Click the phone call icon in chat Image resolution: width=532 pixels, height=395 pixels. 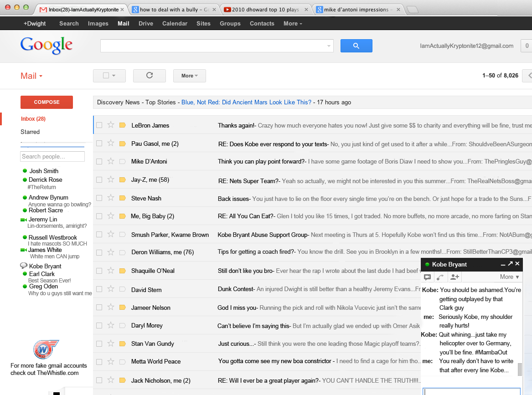point(440,277)
